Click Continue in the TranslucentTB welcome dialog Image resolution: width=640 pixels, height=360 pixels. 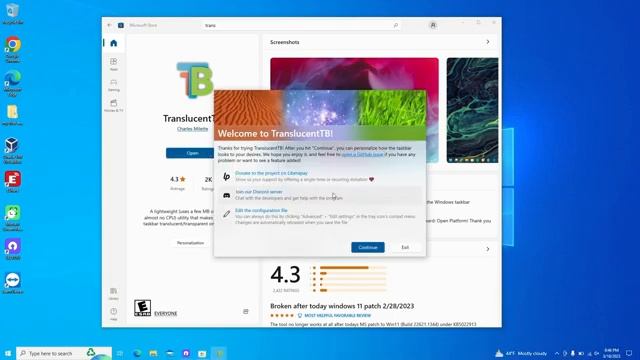[x=368, y=247]
